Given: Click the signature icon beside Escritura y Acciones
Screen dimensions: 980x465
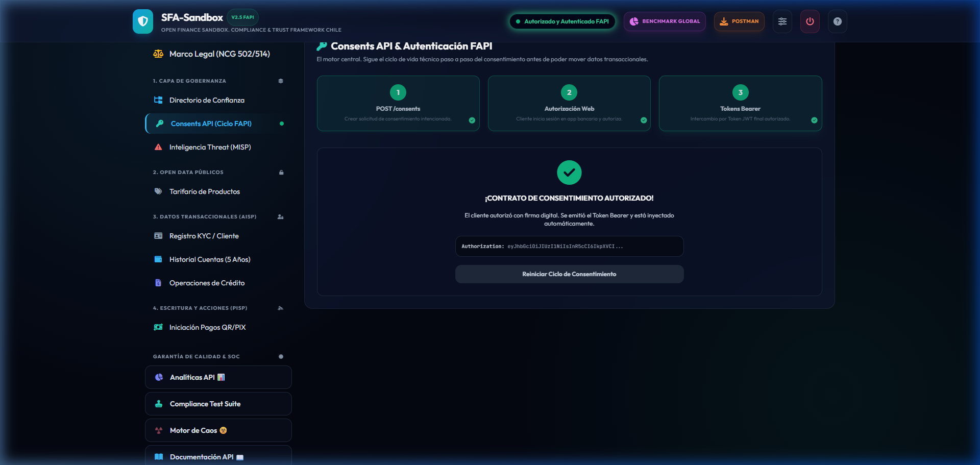Looking at the screenshot, I should (281, 308).
